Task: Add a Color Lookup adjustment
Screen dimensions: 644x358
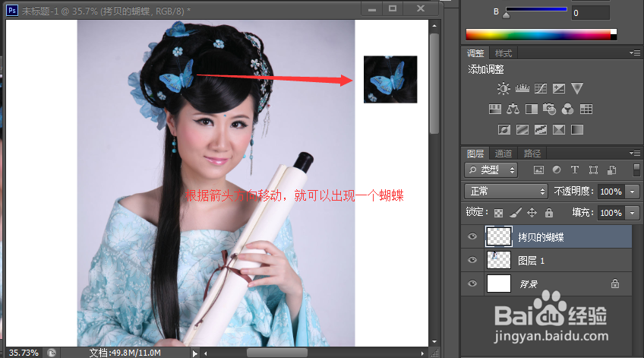Action: point(586,109)
